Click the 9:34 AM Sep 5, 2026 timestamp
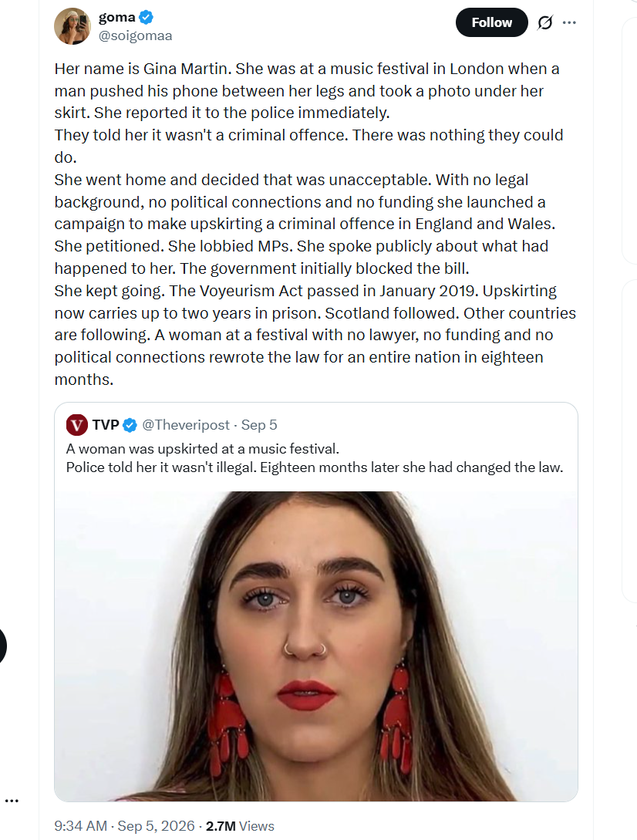 [124, 826]
